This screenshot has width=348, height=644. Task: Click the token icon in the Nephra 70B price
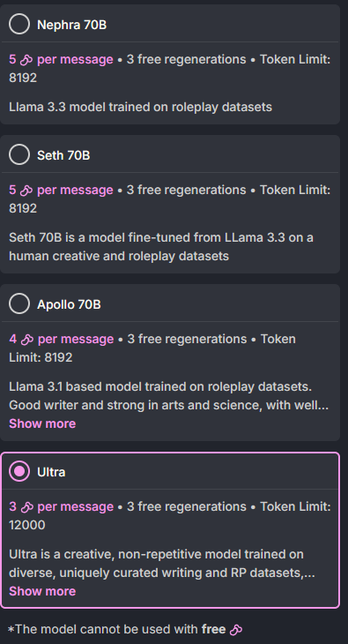pyautogui.click(x=26, y=60)
